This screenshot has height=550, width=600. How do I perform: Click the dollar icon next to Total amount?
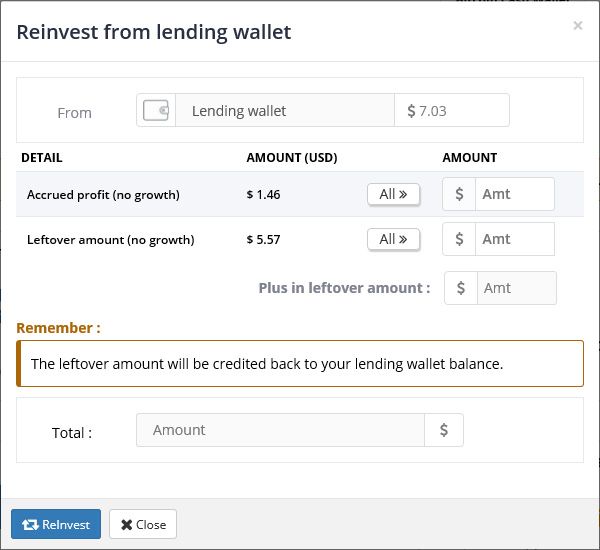pos(444,430)
